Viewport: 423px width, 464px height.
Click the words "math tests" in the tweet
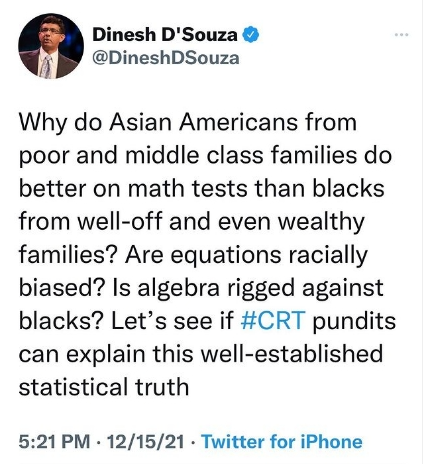(x=188, y=188)
